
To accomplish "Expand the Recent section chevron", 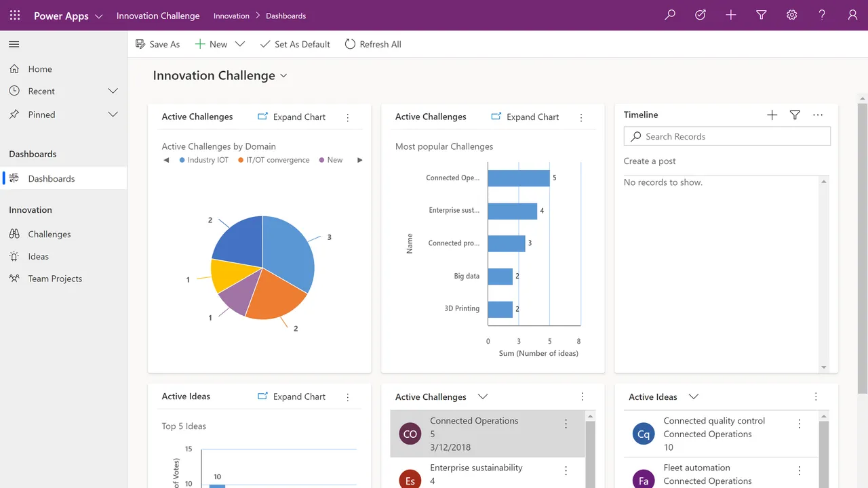I will [x=113, y=91].
